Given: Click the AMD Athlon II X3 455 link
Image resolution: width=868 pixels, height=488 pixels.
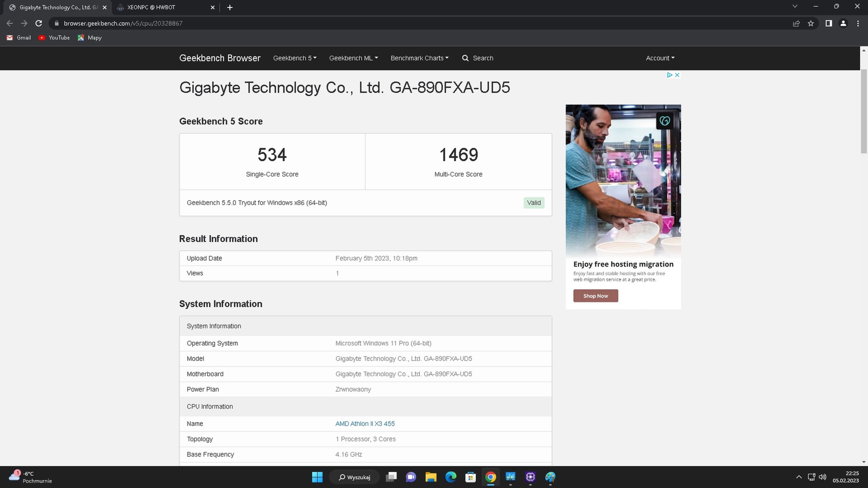Looking at the screenshot, I should (x=365, y=424).
